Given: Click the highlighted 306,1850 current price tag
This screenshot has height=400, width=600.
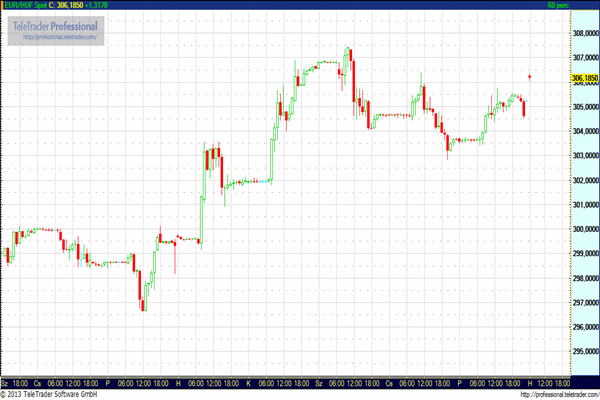Looking at the screenshot, I should point(584,78).
